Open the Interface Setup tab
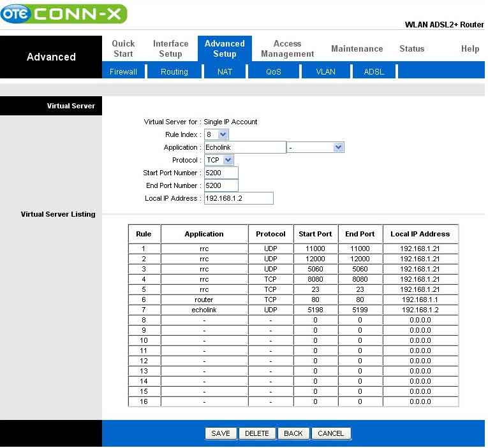This screenshot has height=448, width=488. pyautogui.click(x=170, y=49)
